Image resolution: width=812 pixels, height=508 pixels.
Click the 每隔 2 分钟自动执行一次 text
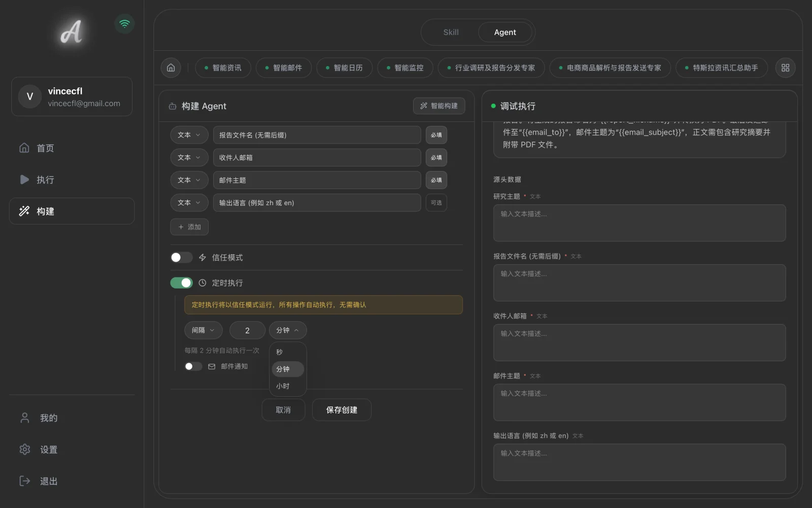point(222,351)
